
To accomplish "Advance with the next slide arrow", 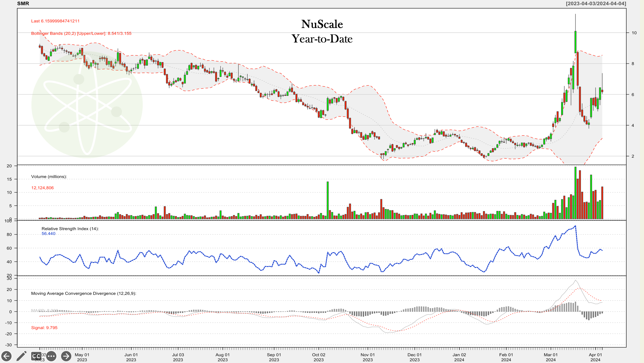I will tap(66, 356).
